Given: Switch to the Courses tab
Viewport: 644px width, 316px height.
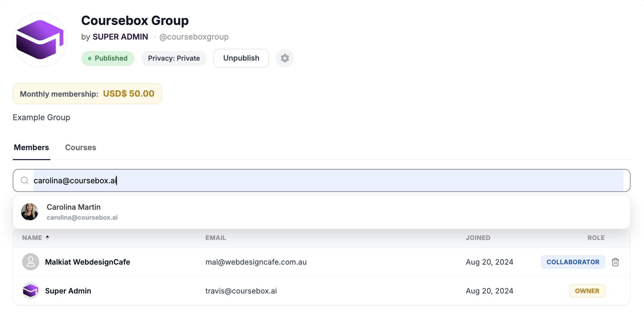Looking at the screenshot, I should tap(81, 148).
